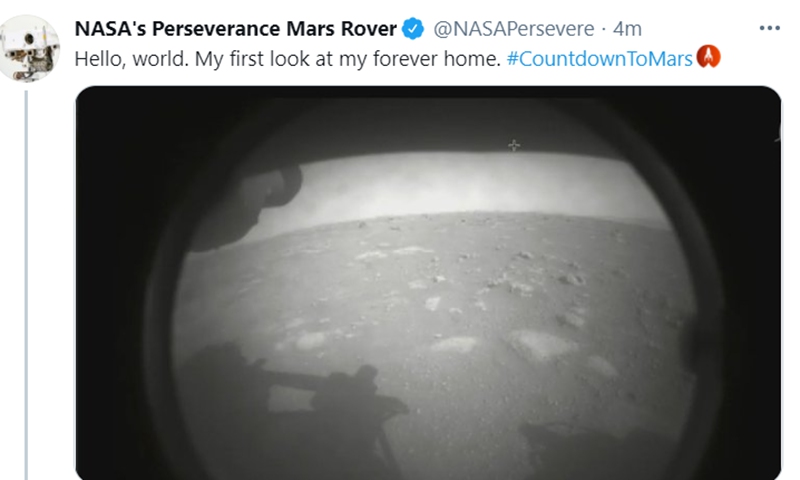The width and height of the screenshot is (800, 480).
Task: Click the orange rocket emoji after the hashtag
Action: [709, 57]
